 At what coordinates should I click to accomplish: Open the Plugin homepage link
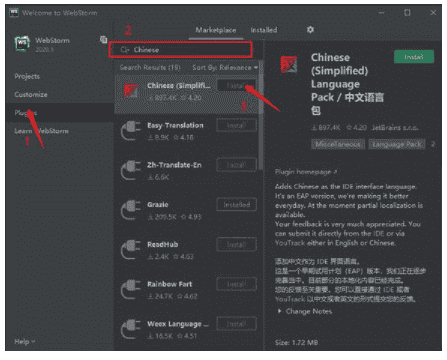(306, 172)
